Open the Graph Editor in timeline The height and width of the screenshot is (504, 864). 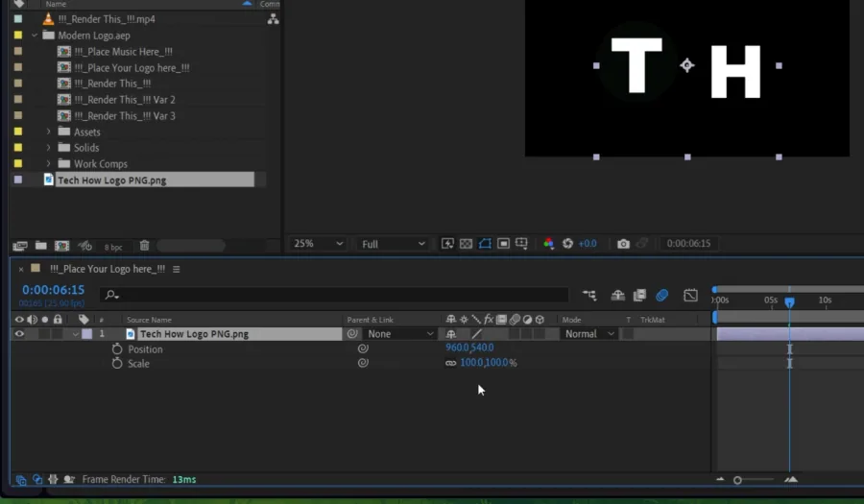click(x=690, y=296)
